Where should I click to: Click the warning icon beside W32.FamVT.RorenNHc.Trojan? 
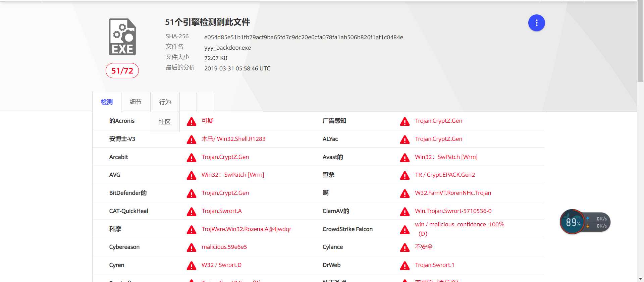pyautogui.click(x=405, y=193)
